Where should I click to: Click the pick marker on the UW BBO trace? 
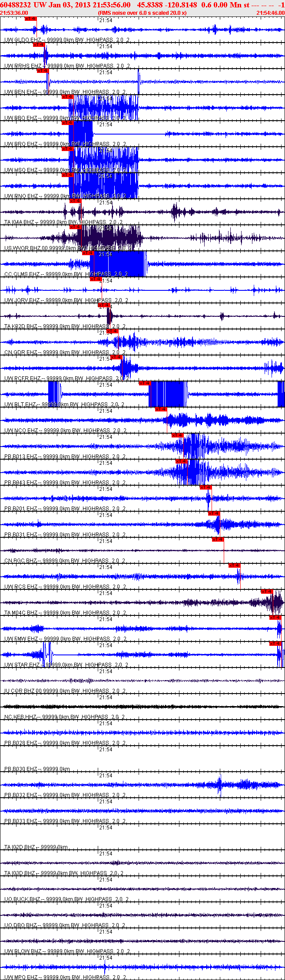tap(67, 97)
